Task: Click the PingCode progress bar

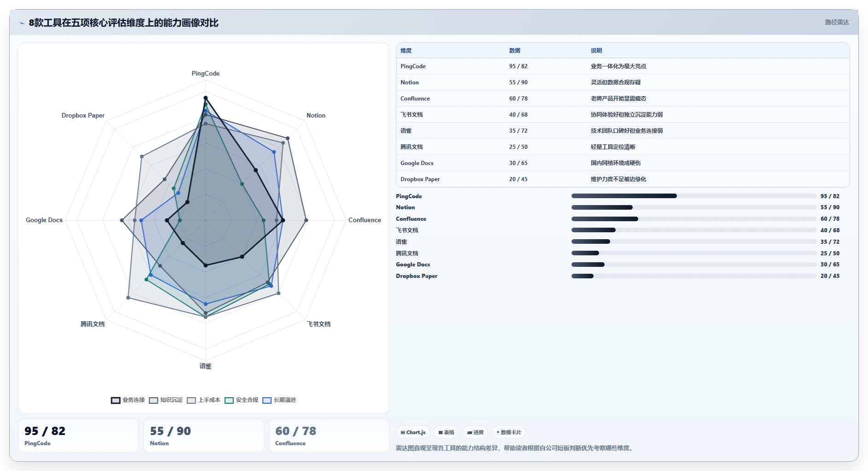Action: 694,196
